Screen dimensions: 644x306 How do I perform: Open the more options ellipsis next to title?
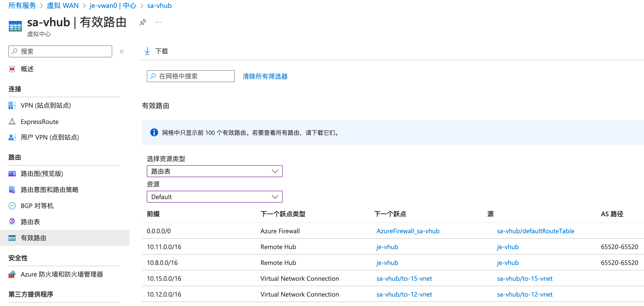(x=158, y=23)
